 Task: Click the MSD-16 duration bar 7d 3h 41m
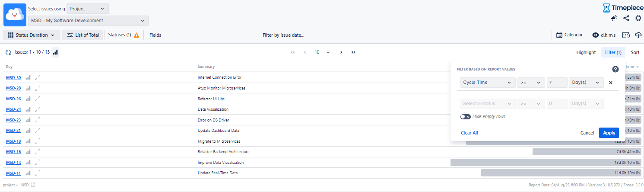click(x=587, y=152)
